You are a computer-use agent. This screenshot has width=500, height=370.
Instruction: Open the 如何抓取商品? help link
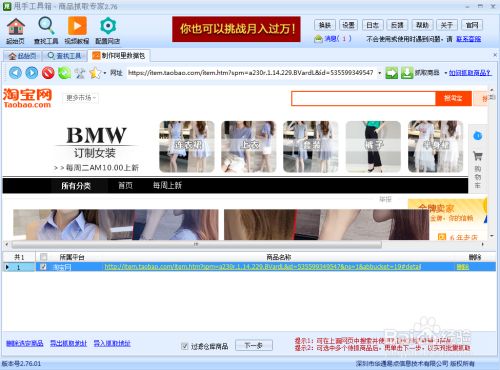tap(470, 73)
